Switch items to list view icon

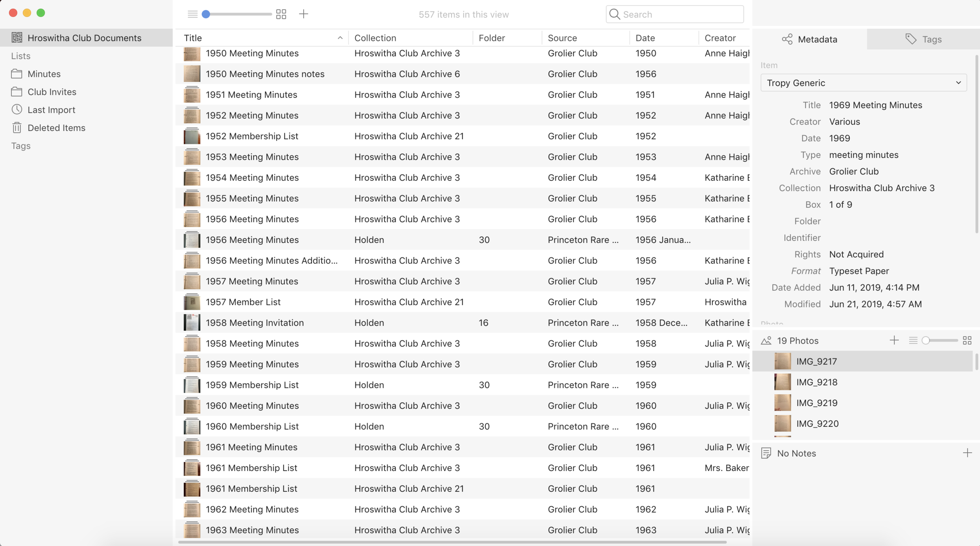coord(192,14)
